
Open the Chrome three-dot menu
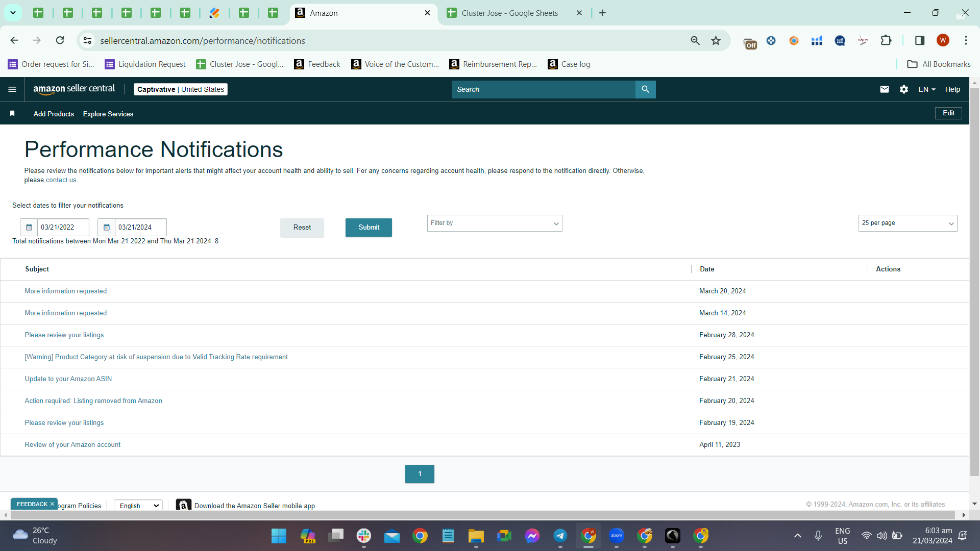[966, 40]
